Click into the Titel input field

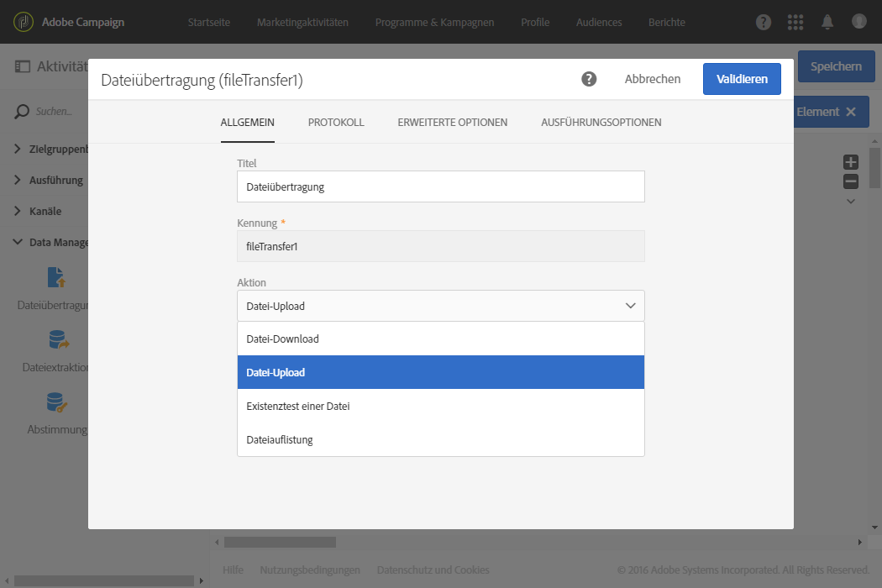(441, 187)
